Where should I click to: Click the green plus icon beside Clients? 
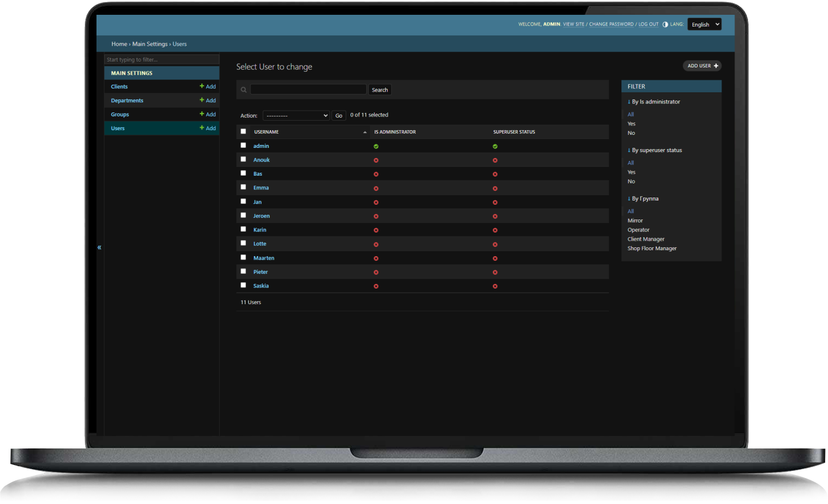(x=202, y=86)
